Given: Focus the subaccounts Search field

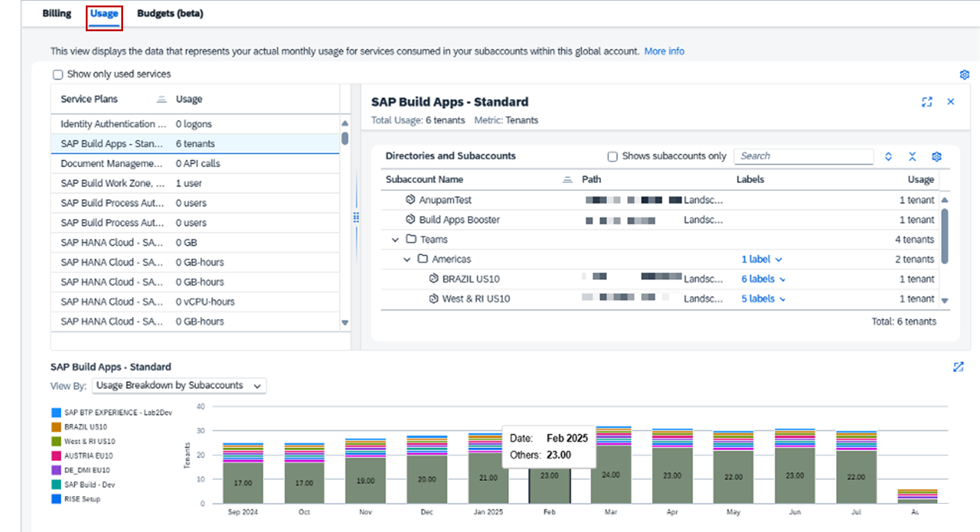Looking at the screenshot, I should tap(804, 156).
